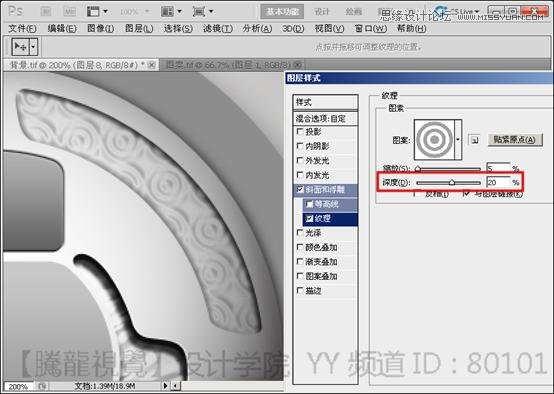The width and height of the screenshot is (554, 394).
Task: Open the tool preset picker arrow
Action: pos(33,47)
